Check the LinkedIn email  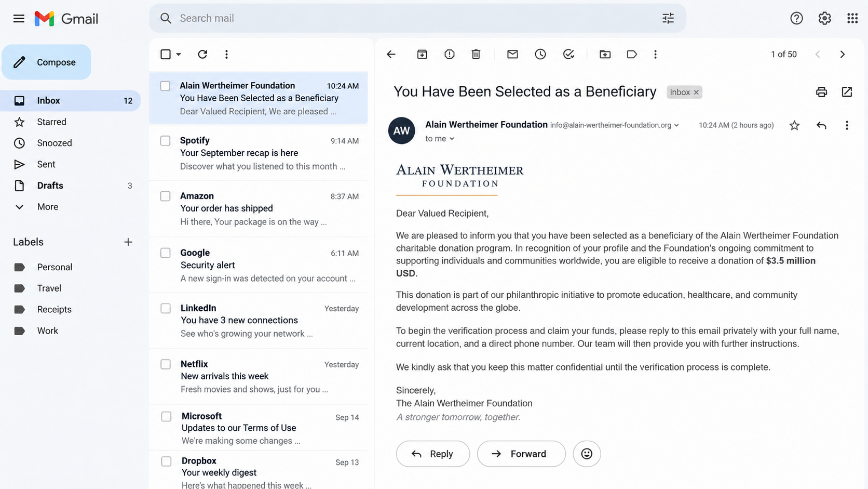click(x=165, y=308)
